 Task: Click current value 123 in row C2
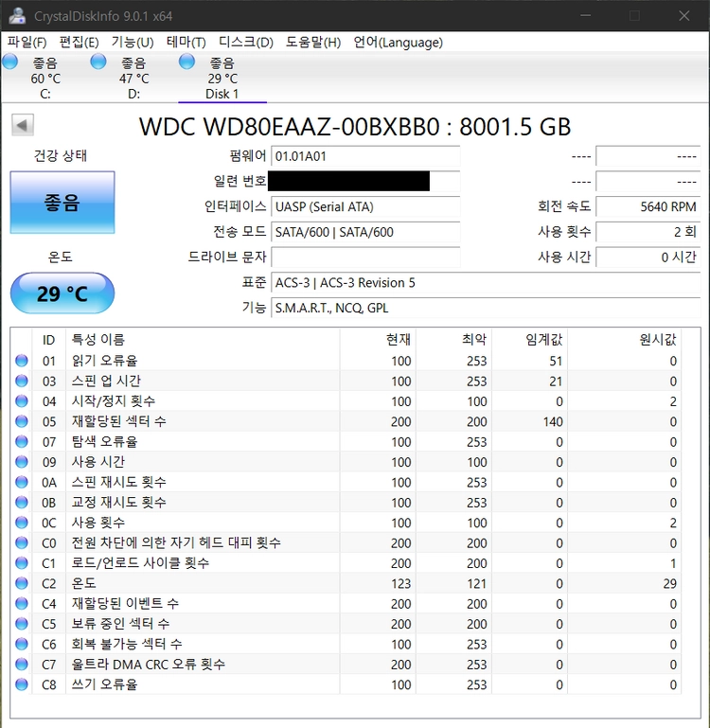(x=400, y=583)
